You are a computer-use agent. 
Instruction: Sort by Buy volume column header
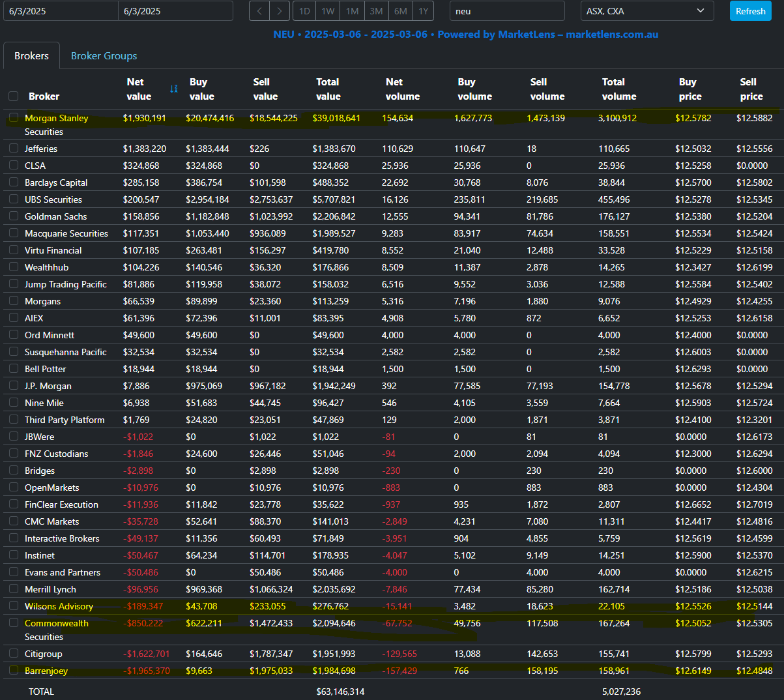tap(474, 89)
